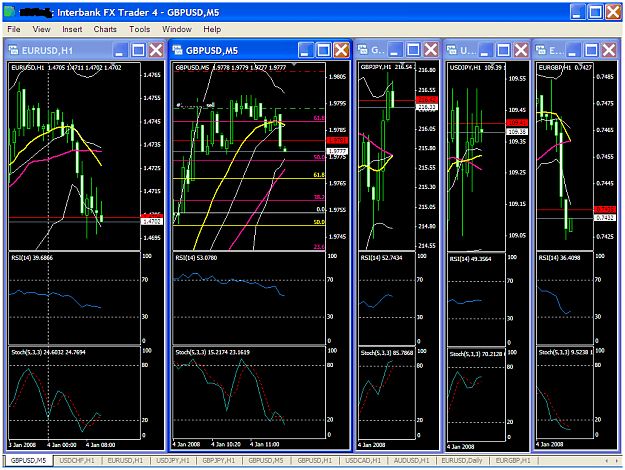Viewport: 625px width, 470px height.
Task: Open the Window menu
Action: pos(177,29)
